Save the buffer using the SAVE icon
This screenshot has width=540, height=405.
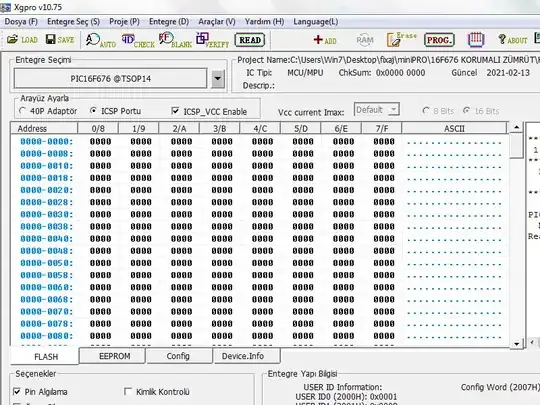[x=60, y=40]
